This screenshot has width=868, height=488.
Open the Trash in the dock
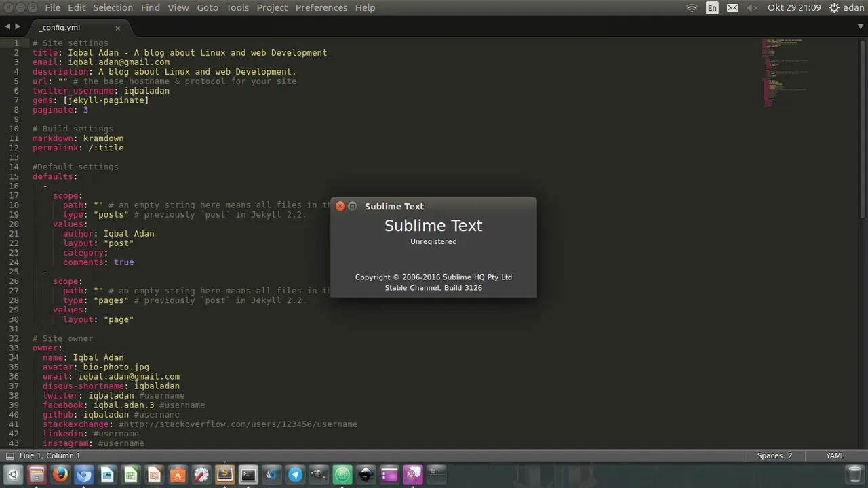(x=855, y=474)
